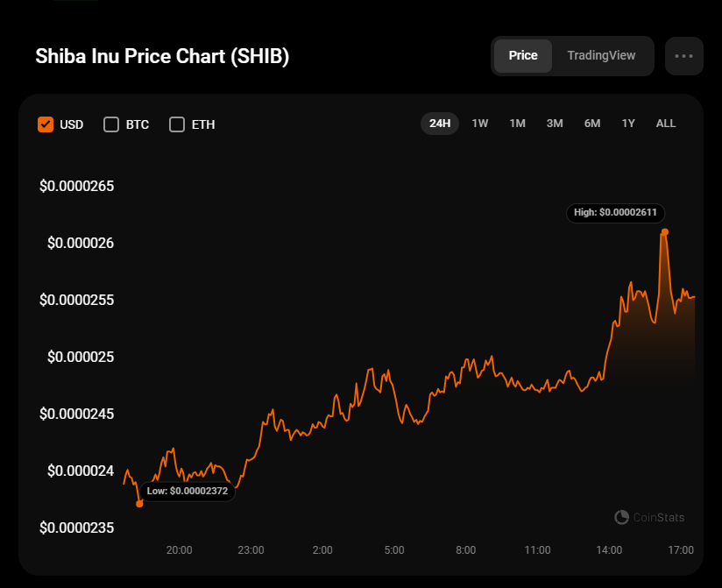Change chart range to 6M

click(x=592, y=124)
